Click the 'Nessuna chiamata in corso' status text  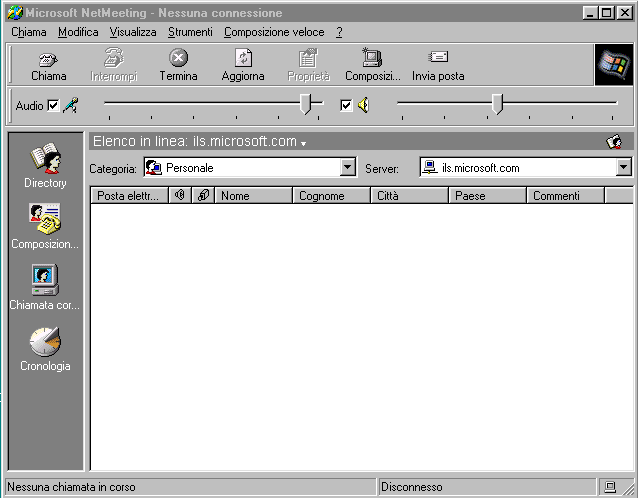click(71, 487)
